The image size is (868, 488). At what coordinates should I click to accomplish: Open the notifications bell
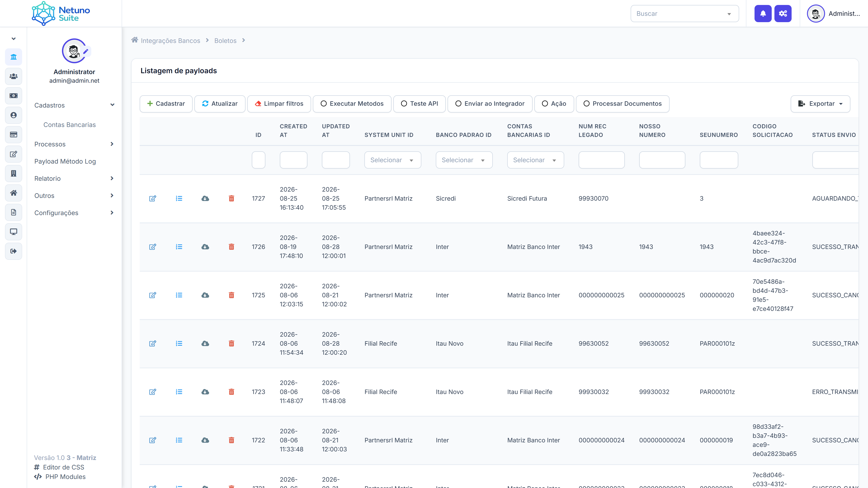(x=763, y=14)
